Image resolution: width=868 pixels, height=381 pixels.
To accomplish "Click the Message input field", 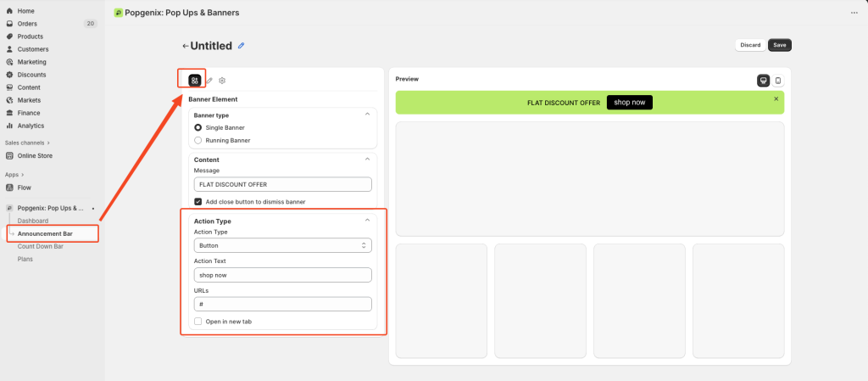I will 283,184.
